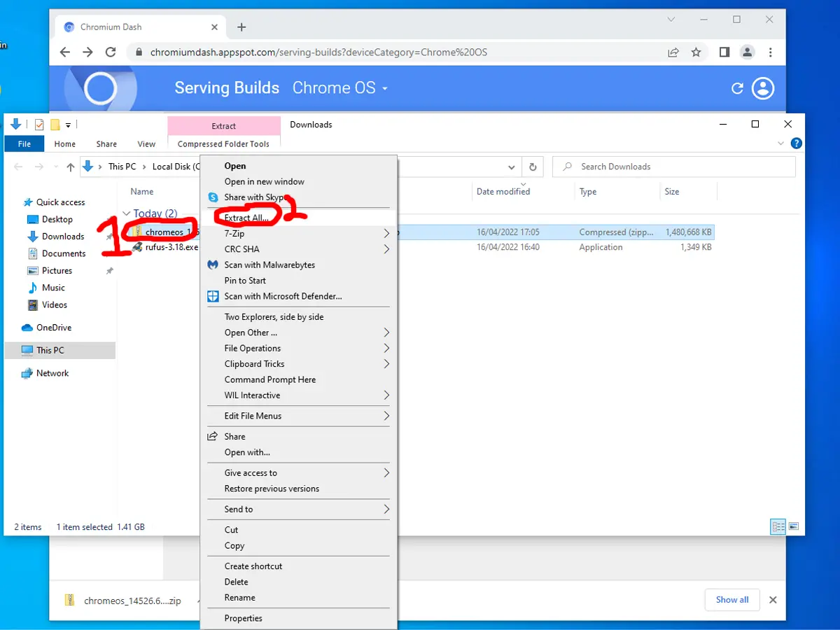The width and height of the screenshot is (840, 630).
Task: Switch to large thumbnails view in Explorer
Action: click(794, 526)
